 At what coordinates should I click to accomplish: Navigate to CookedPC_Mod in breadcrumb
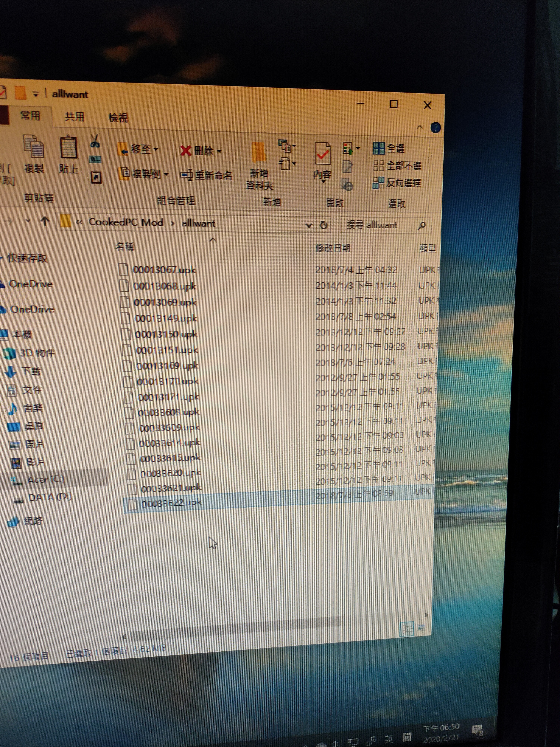pyautogui.click(x=126, y=222)
